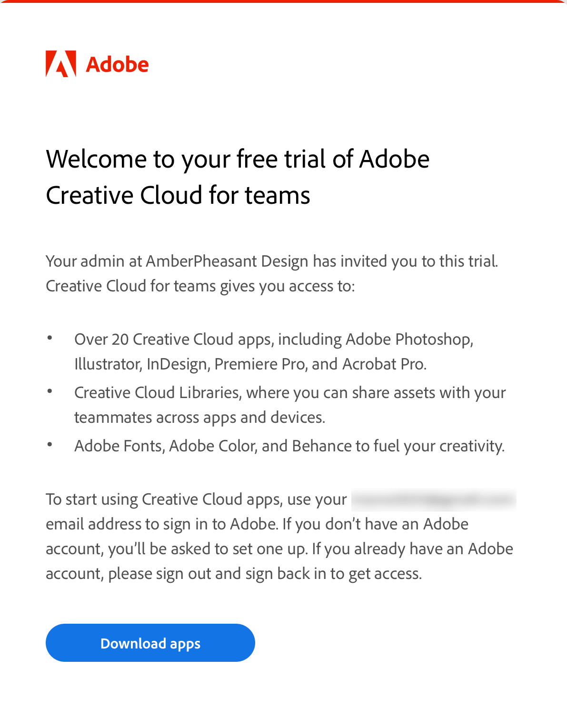Viewport: 567px width, 728px height.
Task: Click the red Adobe wordmark text
Action: coord(117,65)
